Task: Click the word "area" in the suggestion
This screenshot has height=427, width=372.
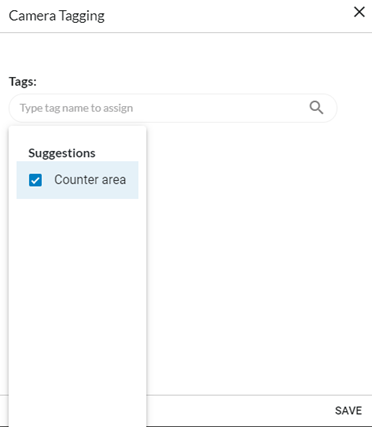Action: point(114,180)
